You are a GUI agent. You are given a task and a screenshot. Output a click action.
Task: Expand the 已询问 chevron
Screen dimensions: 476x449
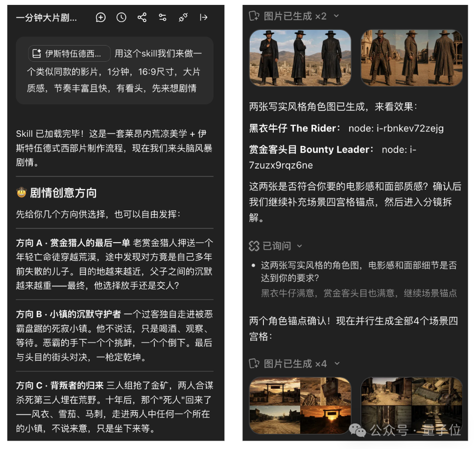(299, 246)
